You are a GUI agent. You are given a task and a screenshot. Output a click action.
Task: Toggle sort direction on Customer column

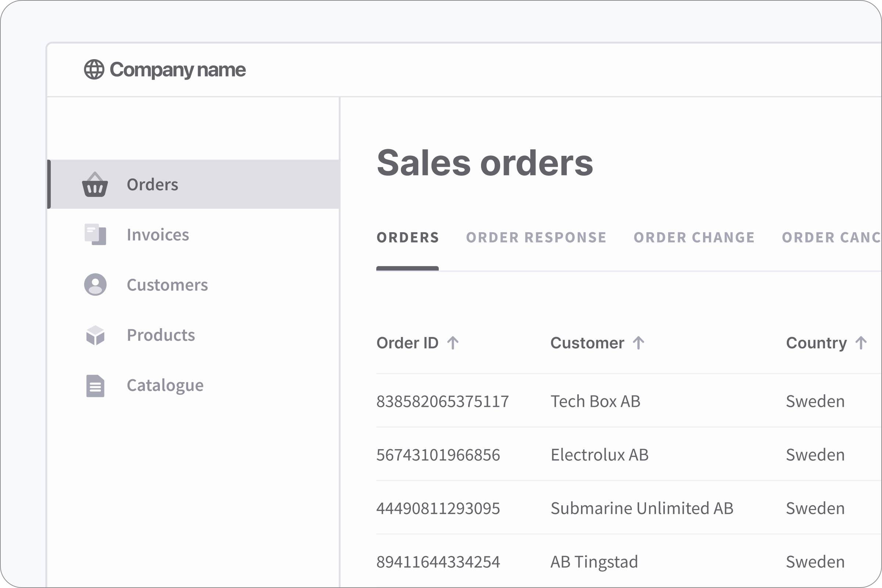[639, 343]
